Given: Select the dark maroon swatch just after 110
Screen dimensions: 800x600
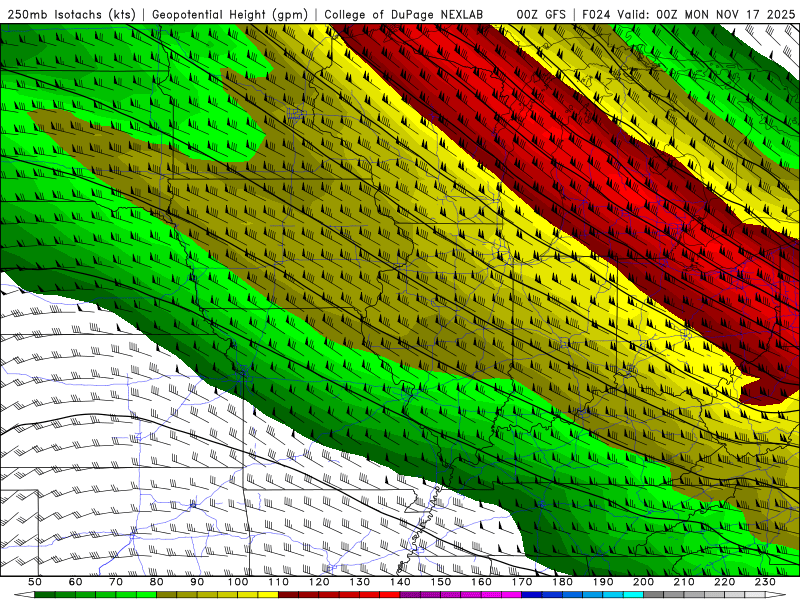Looking at the screenshot, I should [x=288, y=594].
